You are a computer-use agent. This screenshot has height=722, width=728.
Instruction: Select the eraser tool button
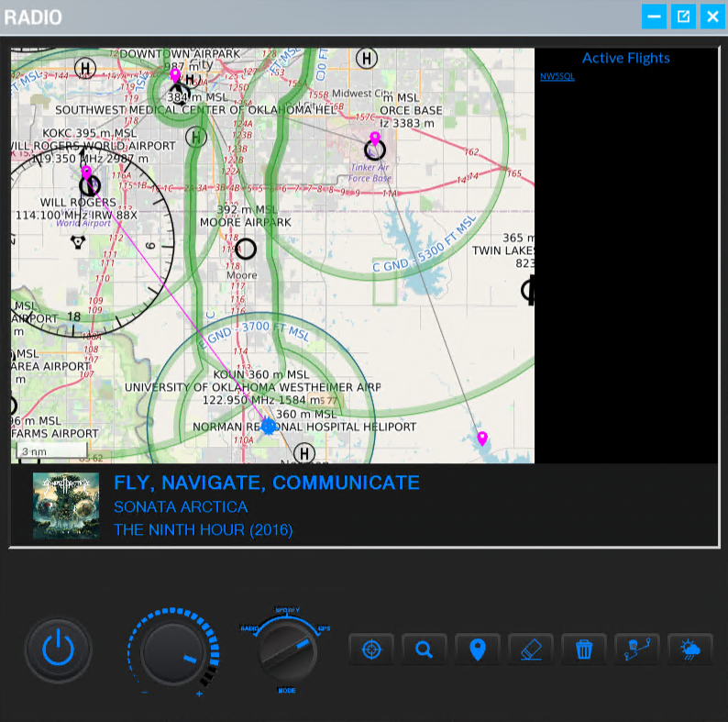pyautogui.click(x=530, y=650)
